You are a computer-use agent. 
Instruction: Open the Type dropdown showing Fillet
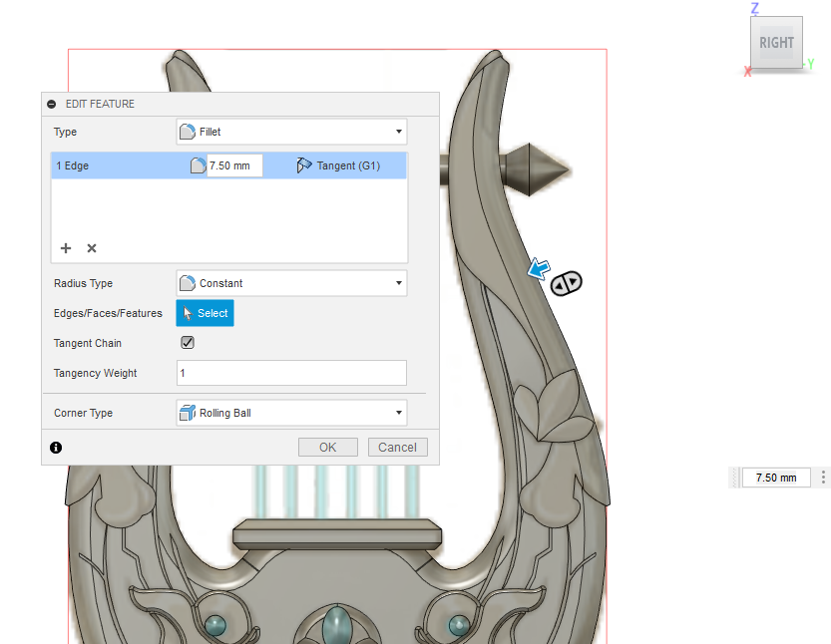tap(291, 132)
